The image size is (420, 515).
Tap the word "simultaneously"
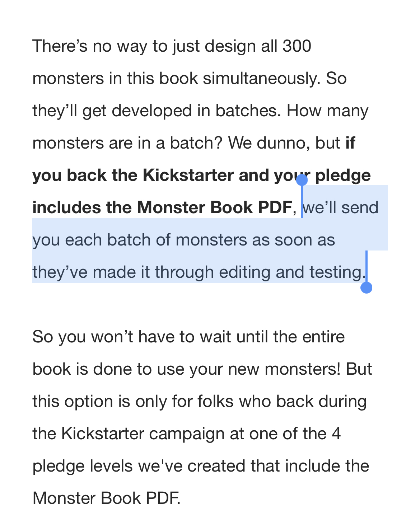click(x=260, y=79)
